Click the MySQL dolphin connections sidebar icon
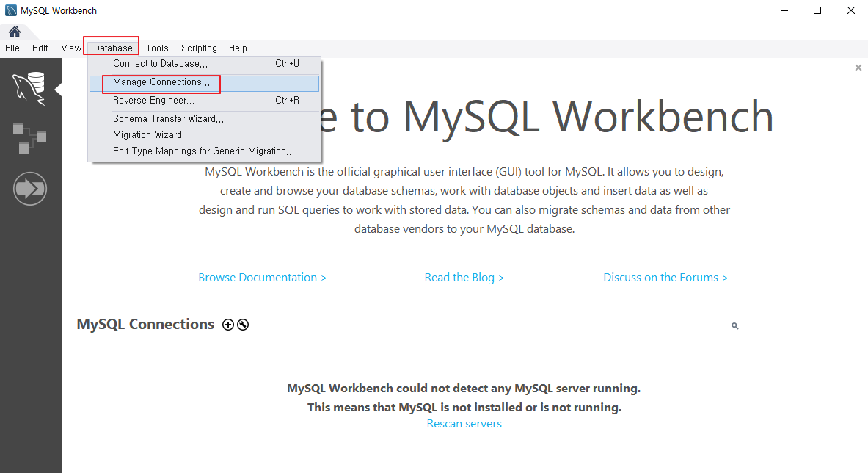The width and height of the screenshot is (868, 473). [29, 89]
